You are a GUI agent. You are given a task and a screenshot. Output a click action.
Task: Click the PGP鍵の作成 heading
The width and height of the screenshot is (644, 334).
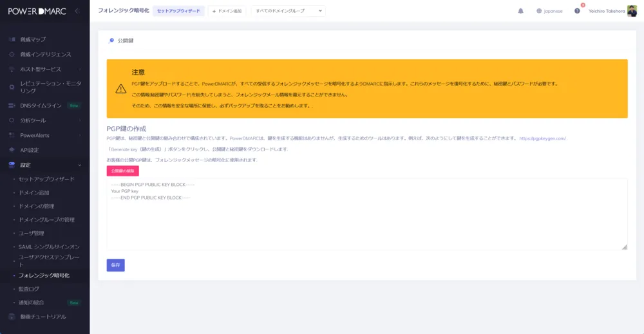coord(126,129)
